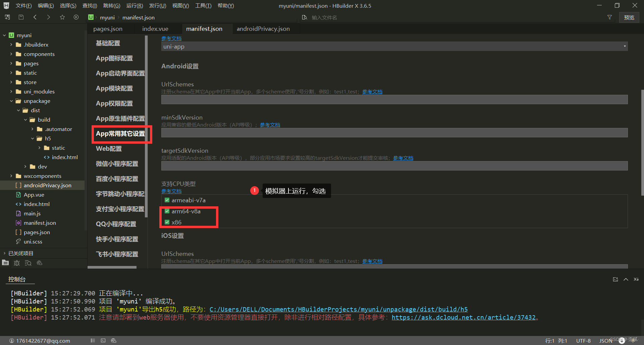
Task: Click the clear-and-scroll console icon
Action: [636, 279]
